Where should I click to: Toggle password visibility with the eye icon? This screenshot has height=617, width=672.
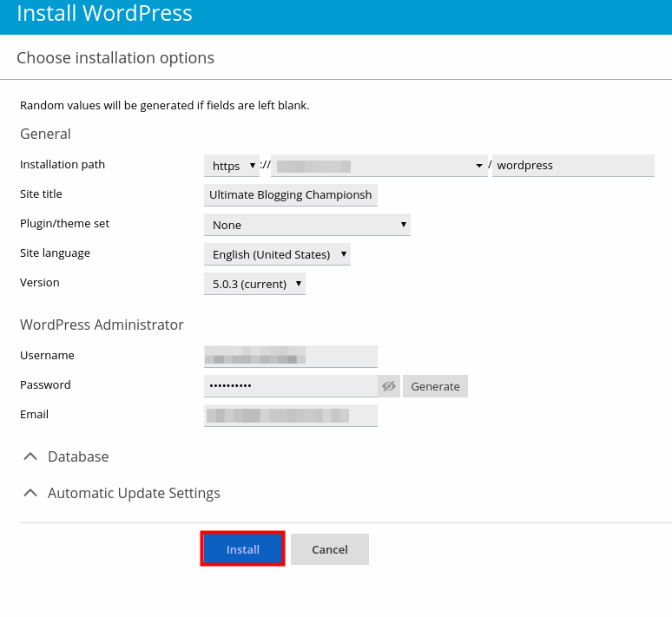(x=388, y=386)
